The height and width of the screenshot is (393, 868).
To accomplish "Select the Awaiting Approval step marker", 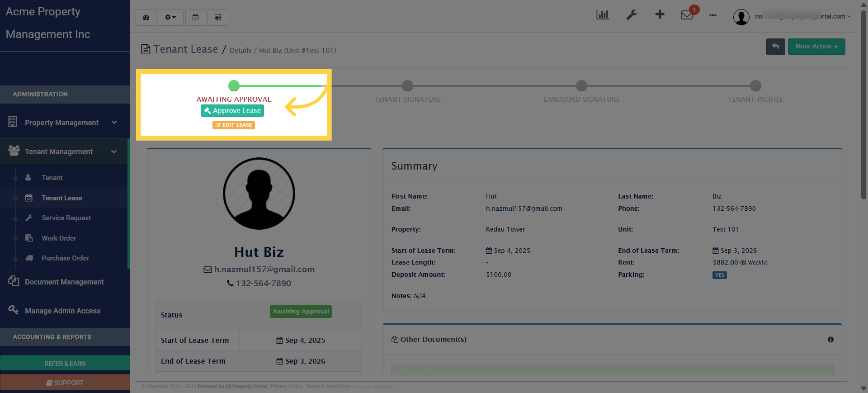I will click(234, 85).
